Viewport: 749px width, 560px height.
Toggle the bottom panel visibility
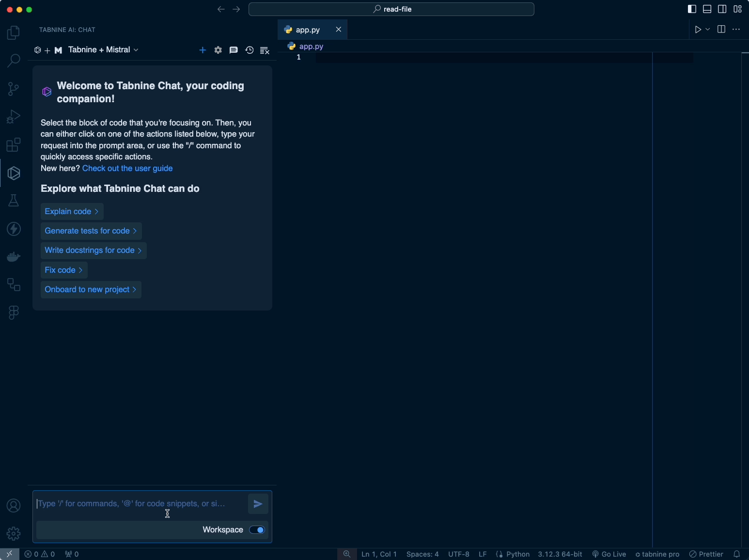click(x=707, y=9)
